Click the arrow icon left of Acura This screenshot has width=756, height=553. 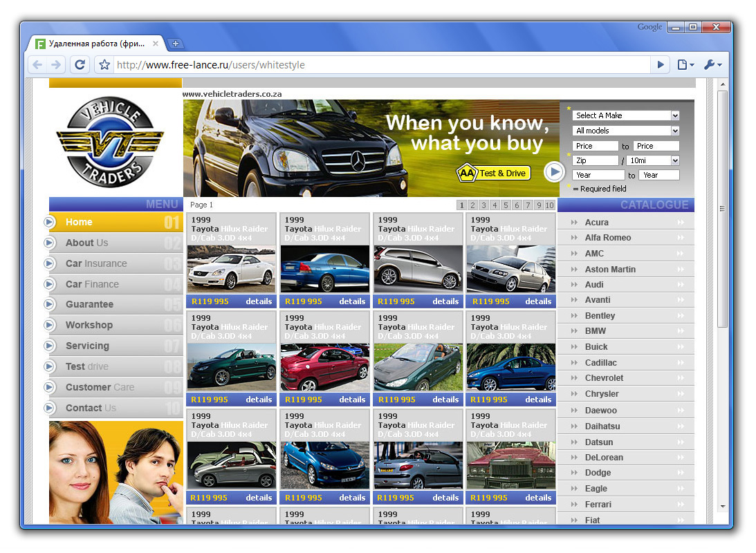tap(574, 223)
